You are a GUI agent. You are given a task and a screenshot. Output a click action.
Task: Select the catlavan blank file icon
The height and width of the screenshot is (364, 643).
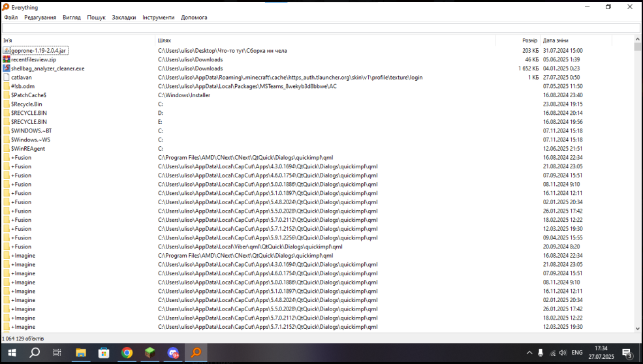click(x=7, y=77)
